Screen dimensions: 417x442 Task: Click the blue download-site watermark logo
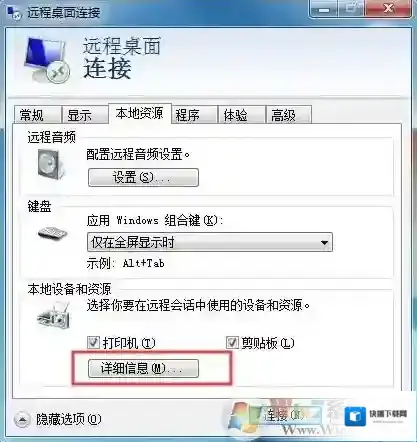pyautogui.click(x=354, y=416)
